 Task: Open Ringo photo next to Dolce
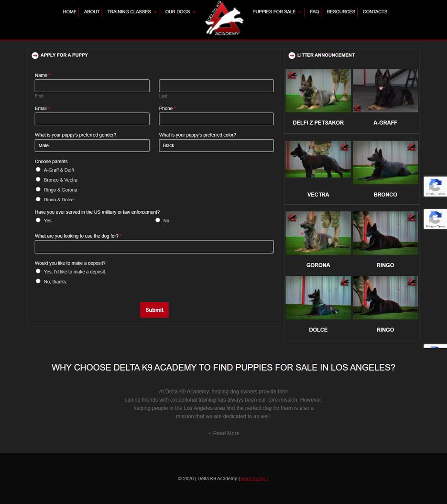385,297
